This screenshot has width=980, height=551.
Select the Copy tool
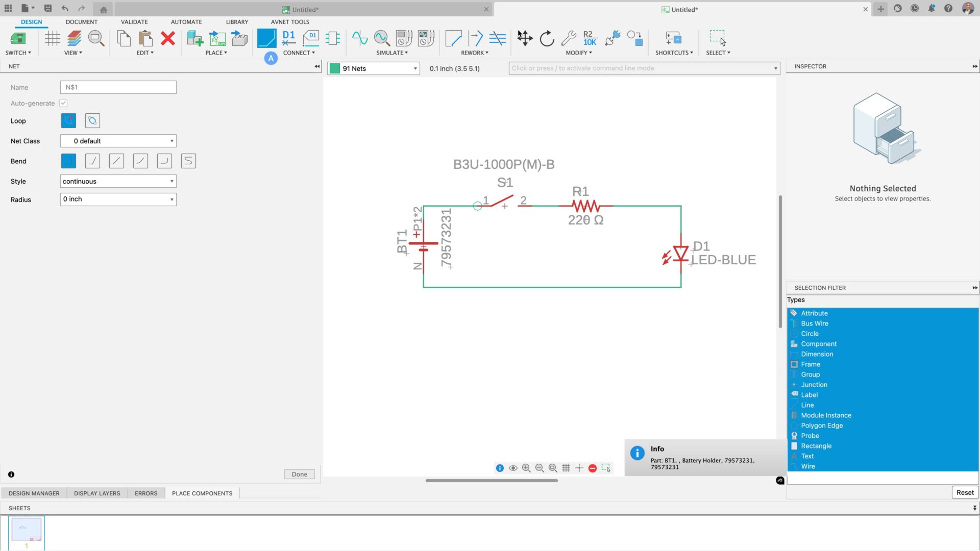point(123,38)
